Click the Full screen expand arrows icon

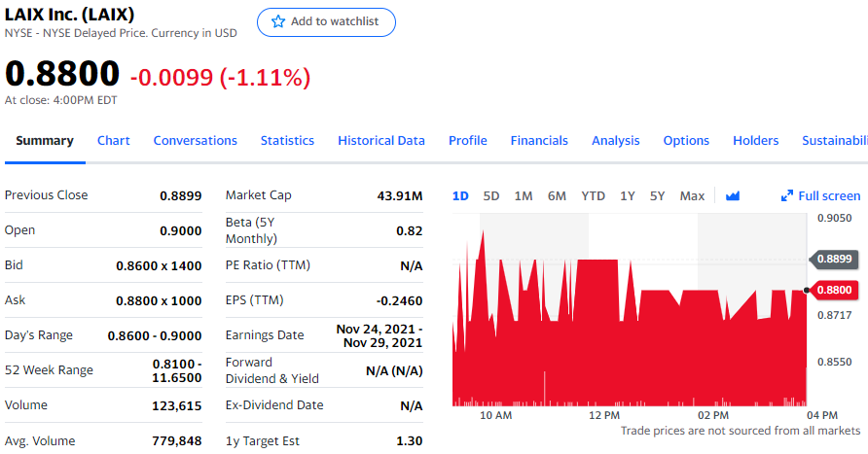pos(787,195)
